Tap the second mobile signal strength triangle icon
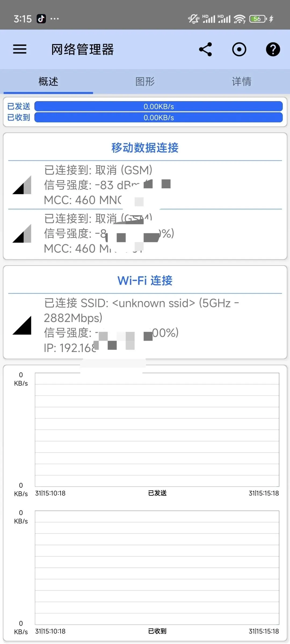290x644 pixels. coord(22,233)
